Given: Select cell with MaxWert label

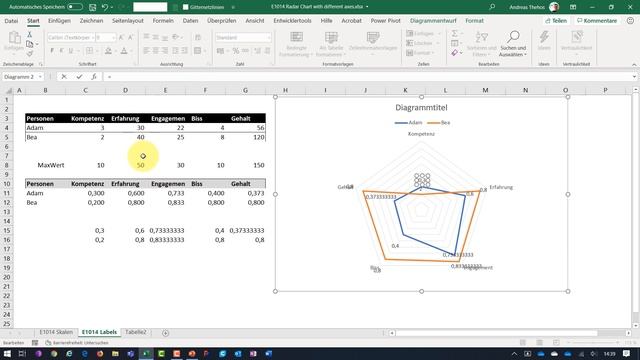Looking at the screenshot, I should coord(45,165).
